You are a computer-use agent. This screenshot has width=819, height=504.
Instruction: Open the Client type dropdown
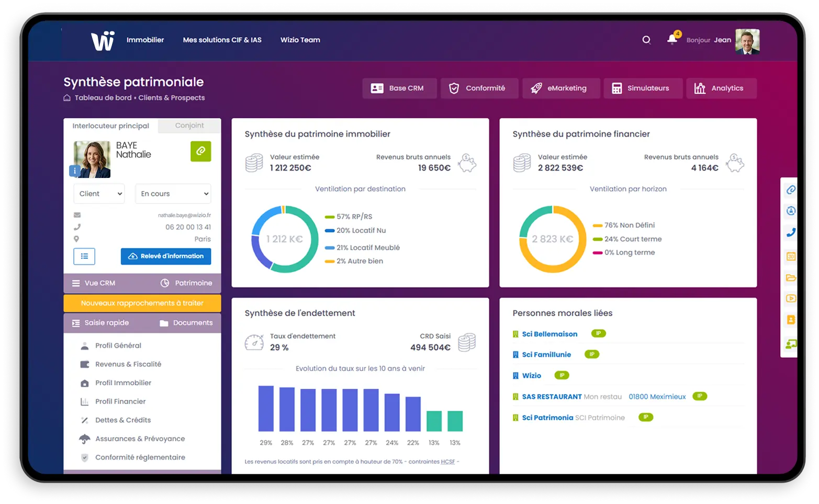[99, 193]
